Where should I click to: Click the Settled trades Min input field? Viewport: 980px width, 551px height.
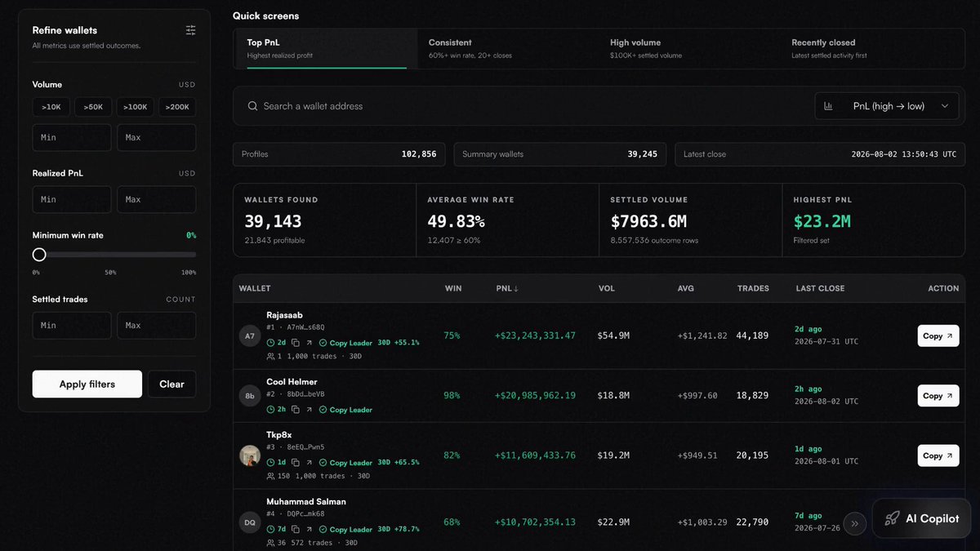(x=72, y=325)
